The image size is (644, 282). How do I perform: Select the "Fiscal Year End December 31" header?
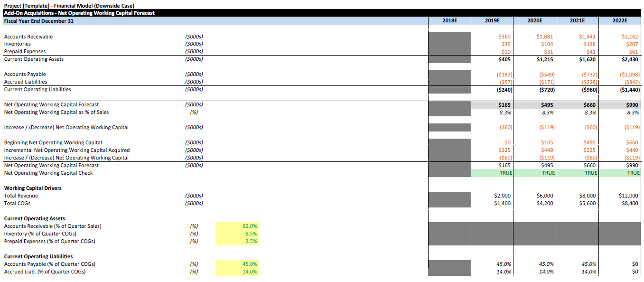pos(38,21)
